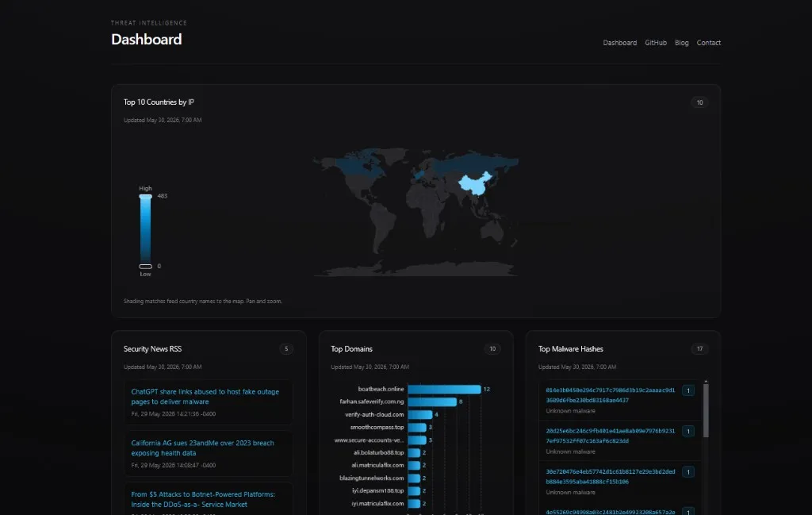
Task: Click the ali.bolaturbo88.top domain label
Action: [x=378, y=452]
